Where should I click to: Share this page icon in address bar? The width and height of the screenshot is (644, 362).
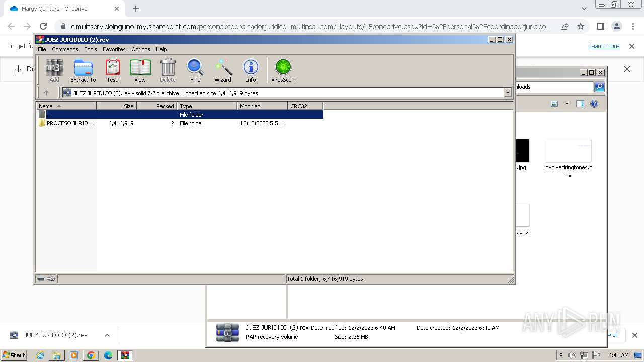[x=565, y=26]
